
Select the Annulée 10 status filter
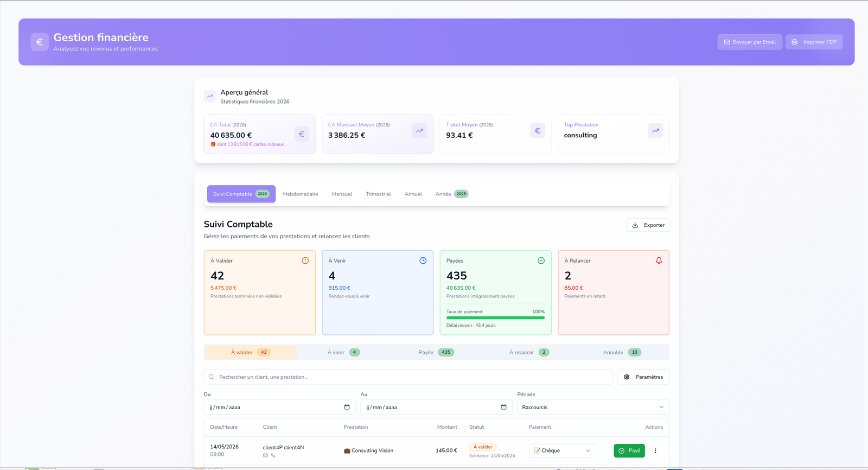pos(622,352)
